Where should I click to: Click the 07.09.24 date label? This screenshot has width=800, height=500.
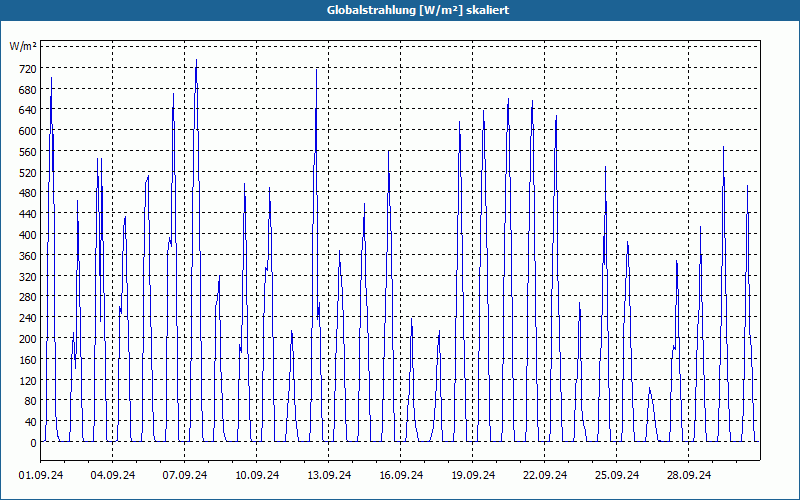tap(185, 475)
